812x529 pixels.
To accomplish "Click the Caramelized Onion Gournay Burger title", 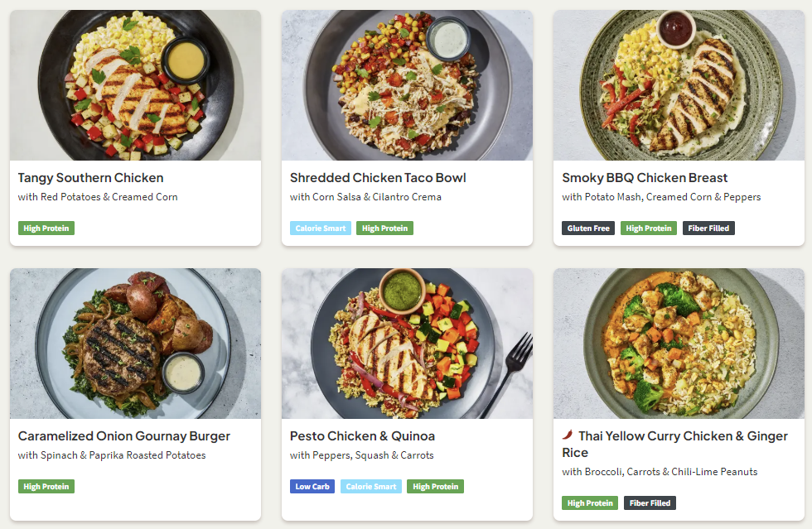I will (x=124, y=436).
